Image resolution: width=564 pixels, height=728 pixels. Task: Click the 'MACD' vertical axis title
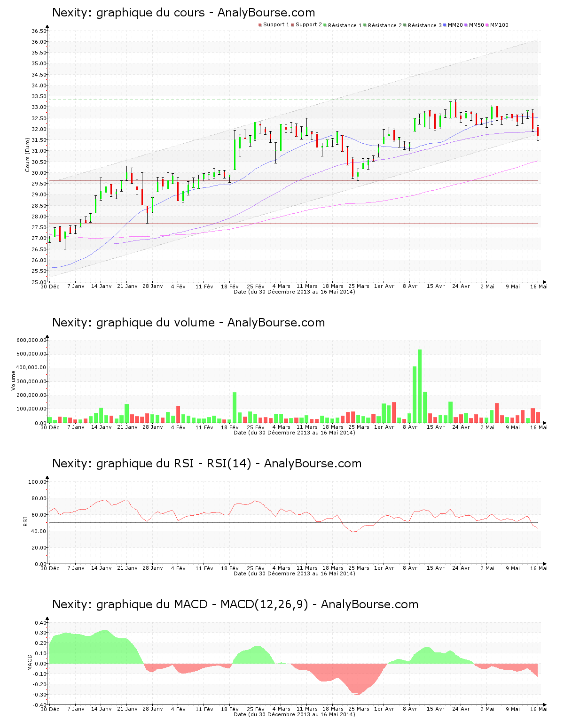point(29,662)
